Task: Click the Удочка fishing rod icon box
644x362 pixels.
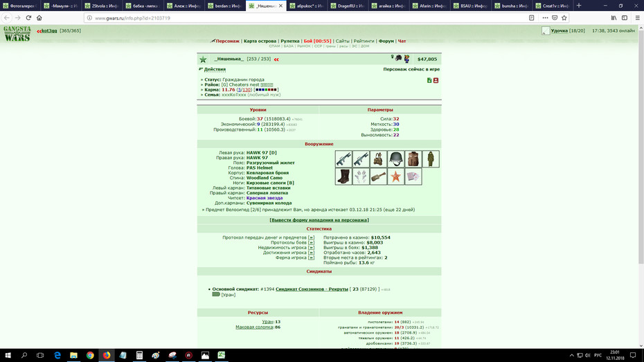Action: (x=546, y=30)
